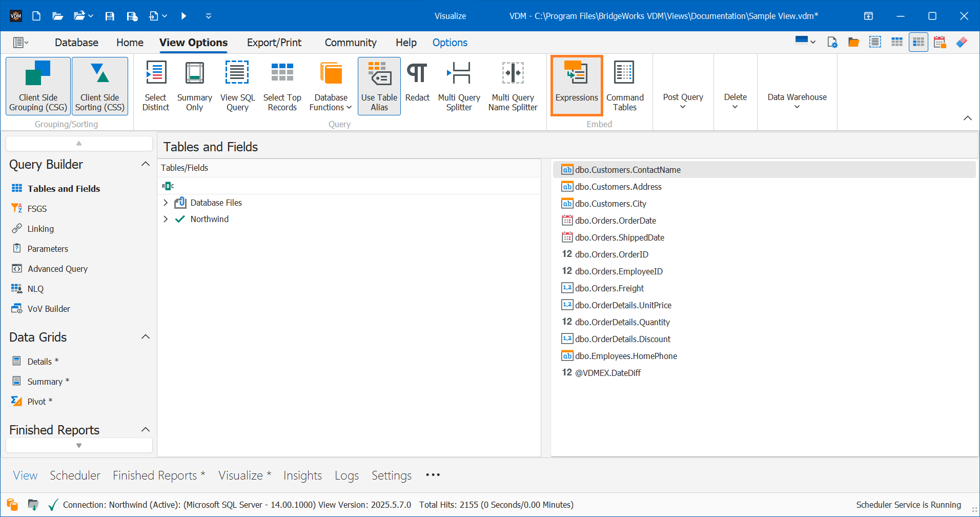The height and width of the screenshot is (517, 980).
Task: Click the Save As icon
Action: [x=132, y=16]
